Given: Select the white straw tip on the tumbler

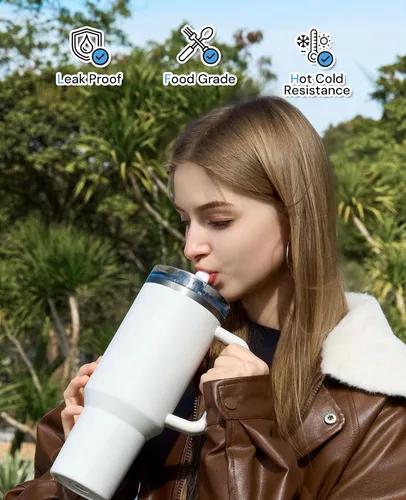Looking at the screenshot, I should pos(203,278).
